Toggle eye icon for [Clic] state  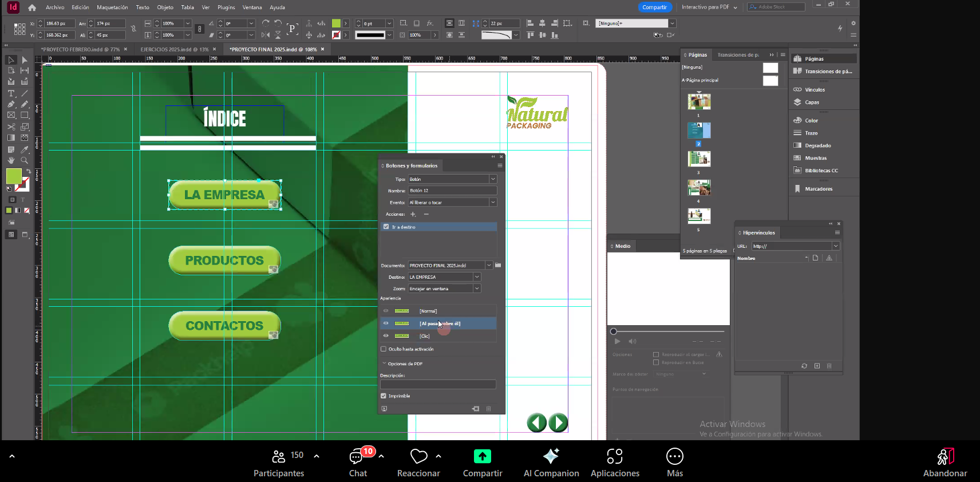(386, 336)
